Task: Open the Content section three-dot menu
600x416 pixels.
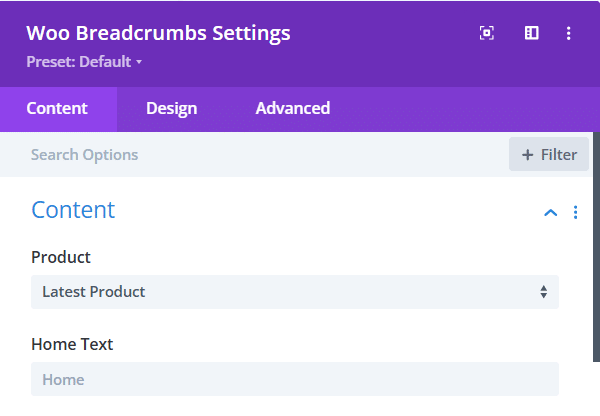Action: [x=576, y=212]
